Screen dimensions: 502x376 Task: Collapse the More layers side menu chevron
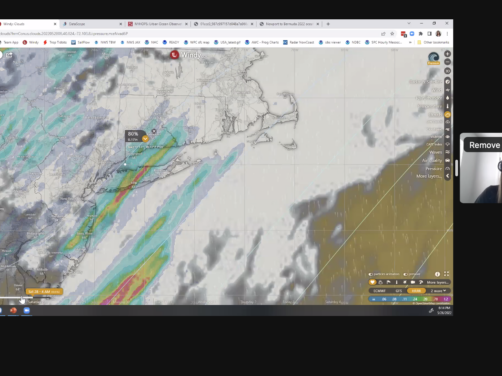[448, 176]
